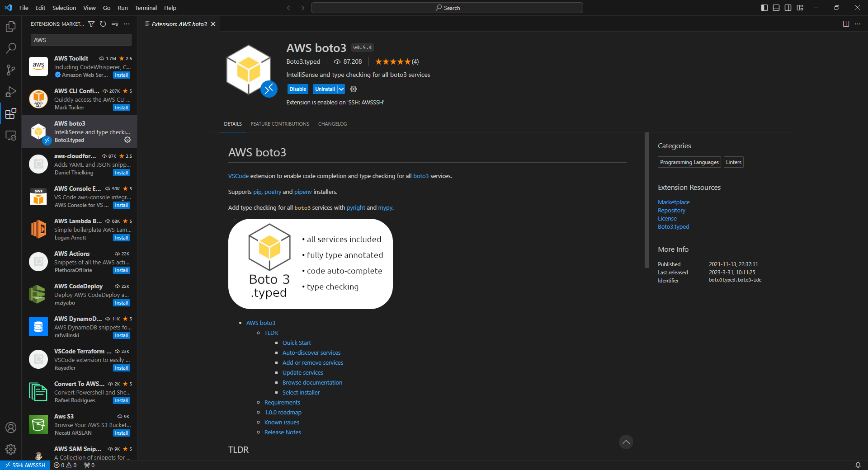
Task: Refresh the extensions list
Action: coord(103,24)
